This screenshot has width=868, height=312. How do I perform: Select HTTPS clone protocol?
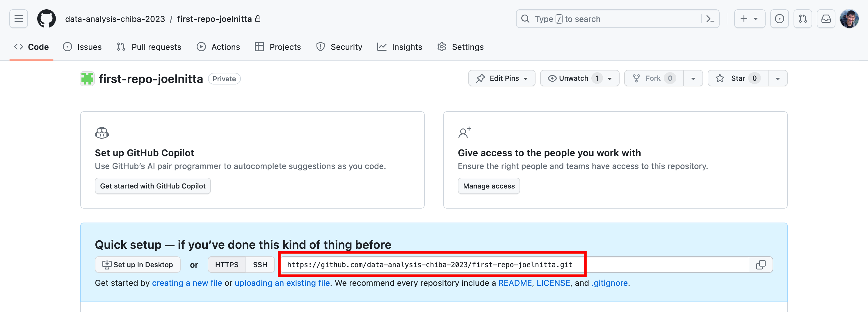click(x=226, y=265)
